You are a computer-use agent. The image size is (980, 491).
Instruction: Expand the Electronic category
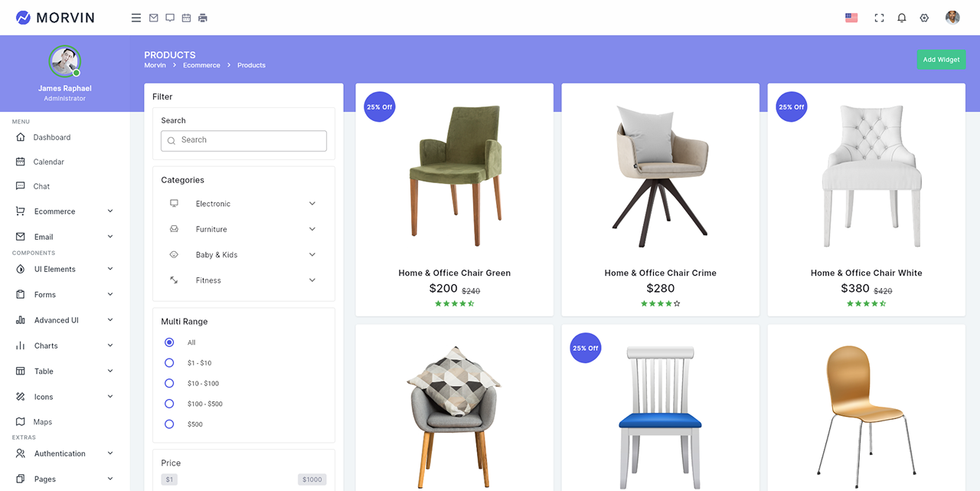point(243,204)
